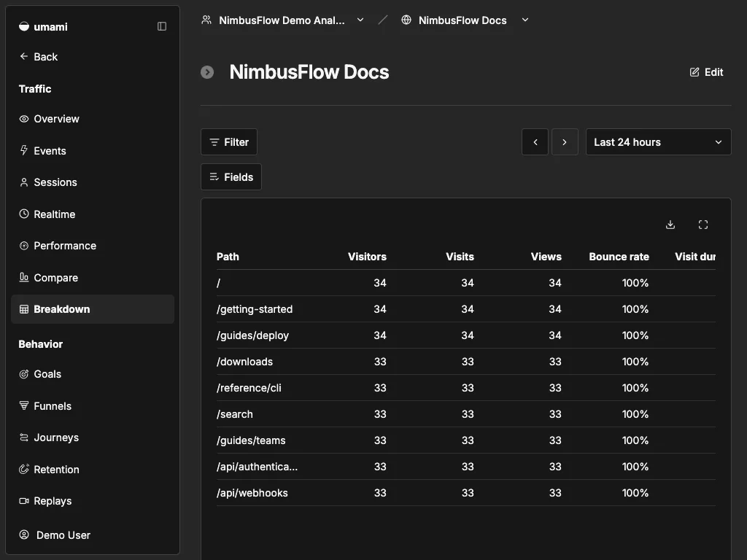Select the Breakdown menu item

93,309
